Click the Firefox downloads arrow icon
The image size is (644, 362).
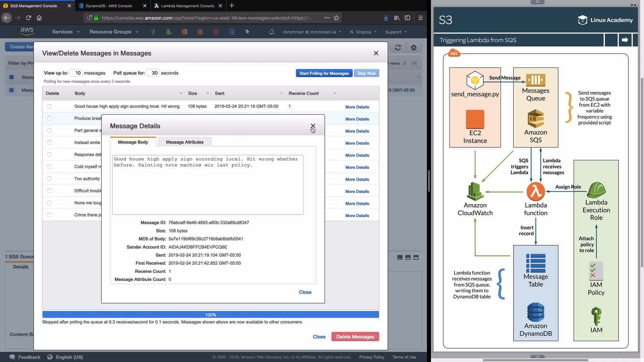click(386, 18)
